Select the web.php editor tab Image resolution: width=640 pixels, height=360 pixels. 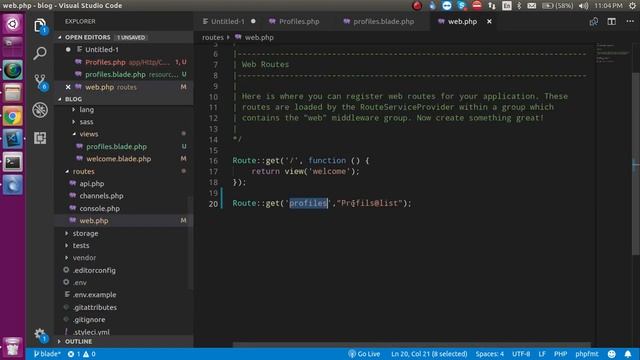(462, 22)
